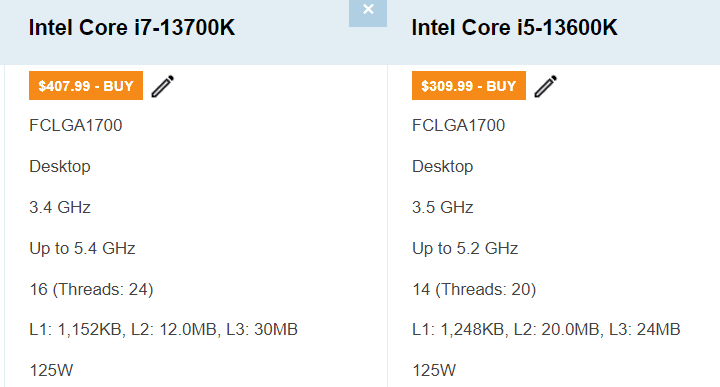
Task: Click the 125W TDP under the i5-13600K
Action: tap(434, 370)
